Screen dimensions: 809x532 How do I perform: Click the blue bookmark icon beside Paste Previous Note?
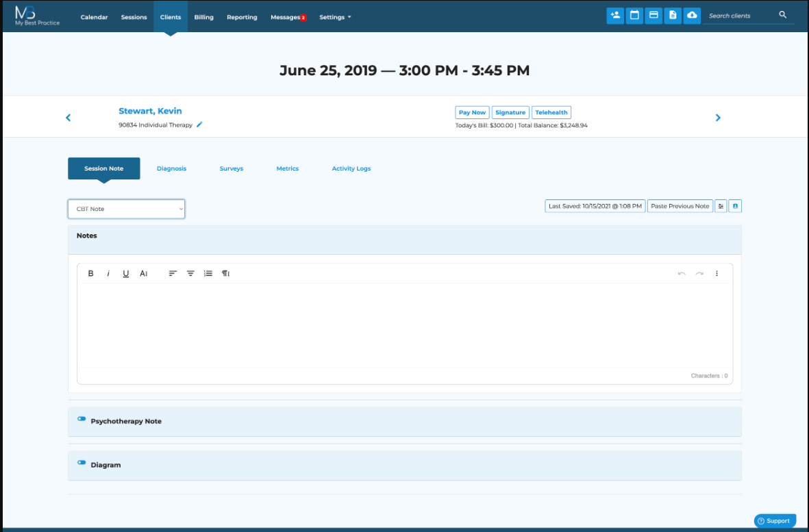click(x=735, y=205)
